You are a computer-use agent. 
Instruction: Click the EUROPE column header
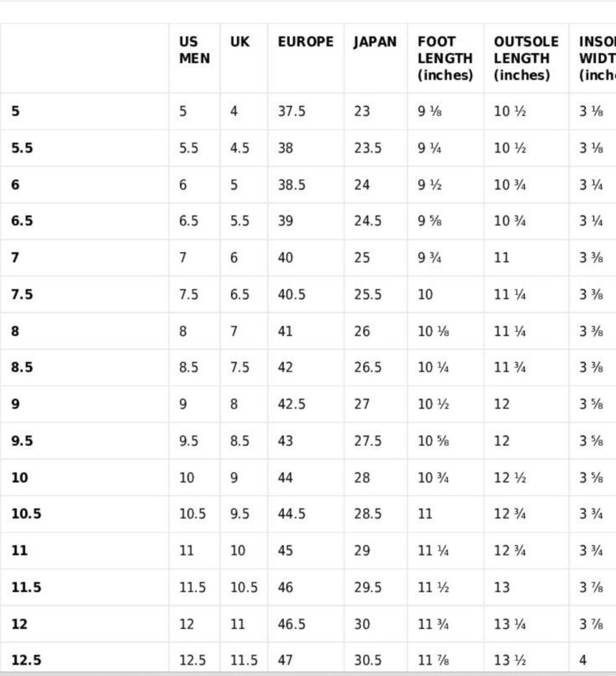[x=306, y=42]
